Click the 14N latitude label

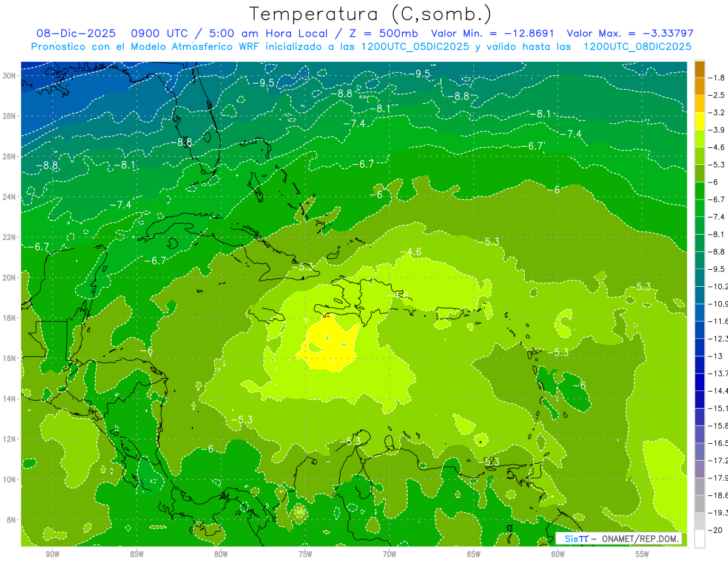coord(10,398)
